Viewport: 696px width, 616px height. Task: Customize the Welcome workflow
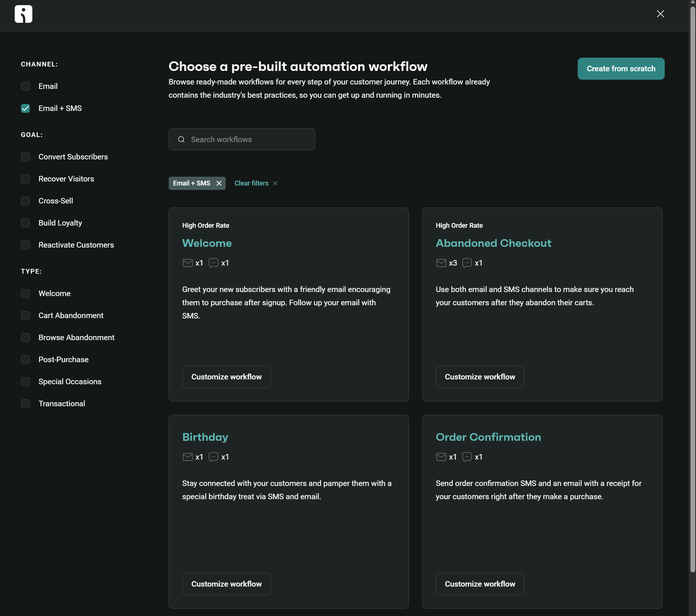(x=226, y=377)
